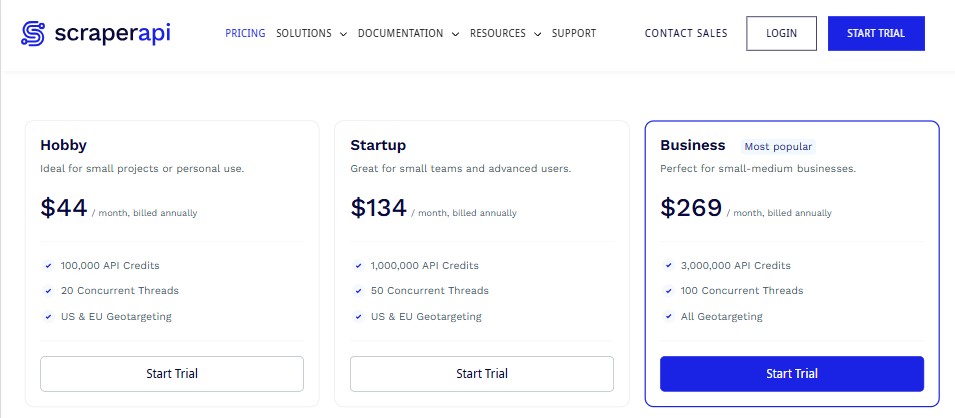
Task: Click the Contact Sales link
Action: pyautogui.click(x=686, y=34)
